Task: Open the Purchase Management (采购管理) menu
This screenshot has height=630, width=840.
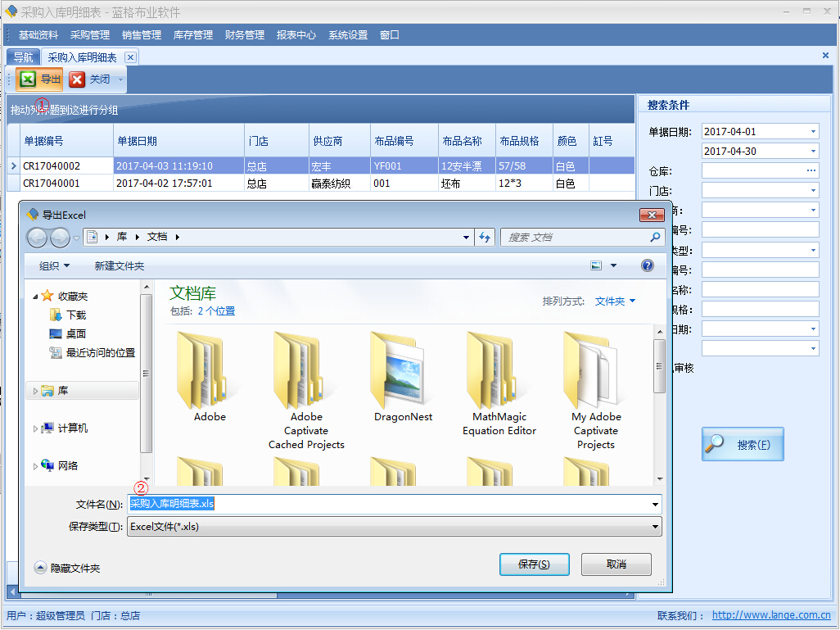Action: click(x=89, y=35)
